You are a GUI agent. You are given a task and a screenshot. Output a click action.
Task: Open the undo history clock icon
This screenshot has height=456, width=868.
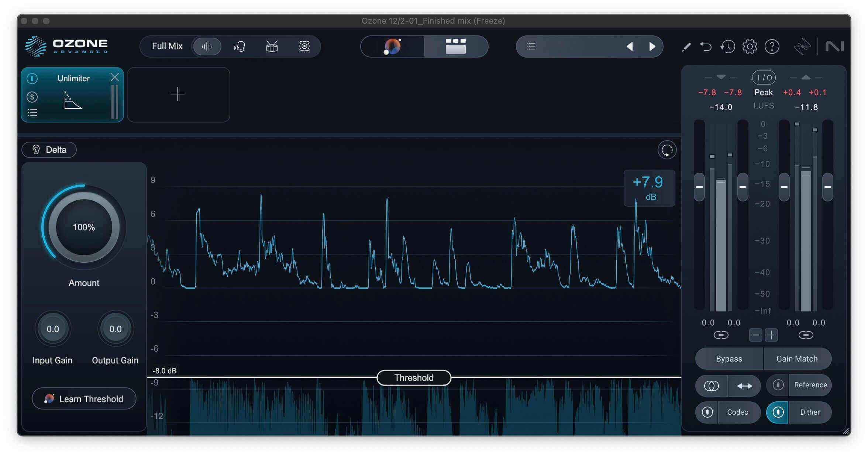[x=728, y=47]
